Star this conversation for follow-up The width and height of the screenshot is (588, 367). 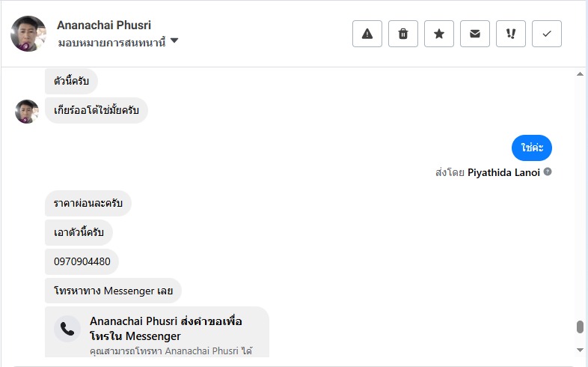(439, 34)
